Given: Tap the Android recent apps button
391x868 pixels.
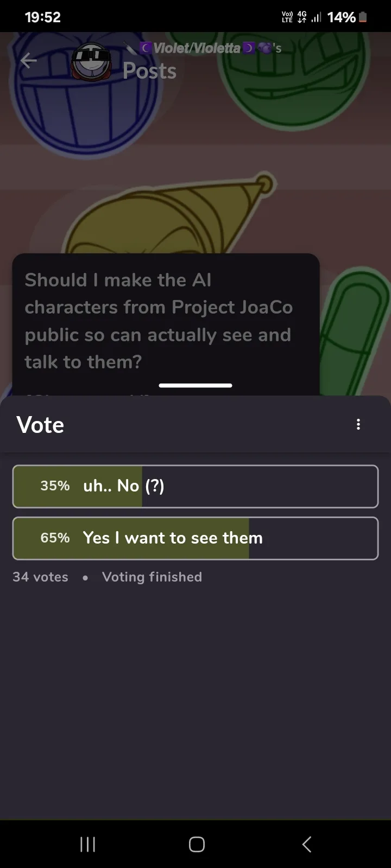Looking at the screenshot, I should 87,844.
